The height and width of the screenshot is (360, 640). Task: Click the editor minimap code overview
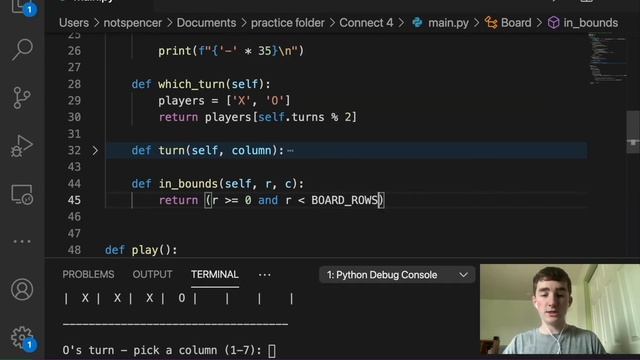tap(607, 59)
